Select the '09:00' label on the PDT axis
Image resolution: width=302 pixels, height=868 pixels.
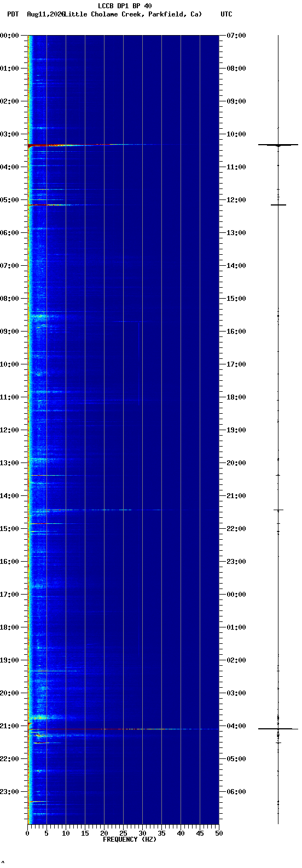(9, 332)
